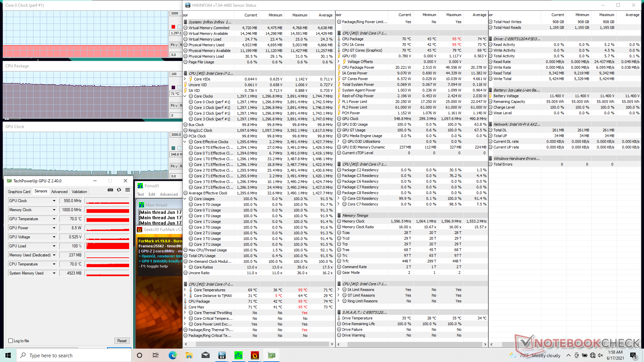Switch to Prime95 via its taskbar icon

click(x=238, y=355)
